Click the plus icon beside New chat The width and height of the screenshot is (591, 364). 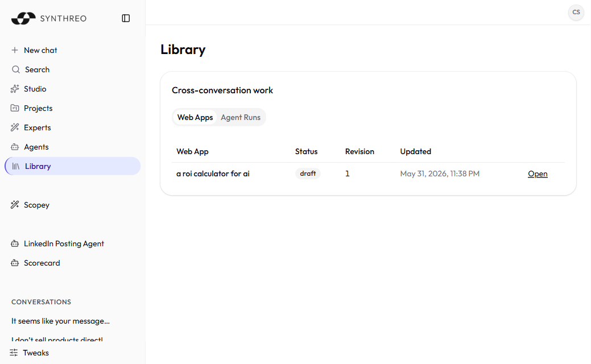(x=15, y=50)
